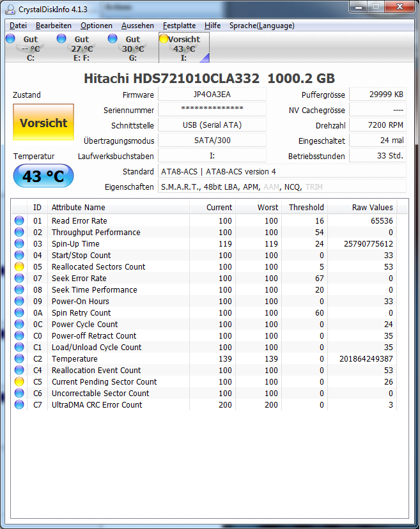Image resolution: width=420 pixels, height=529 pixels.
Task: Click raw value 25790775612 of Spin-Up Time
Action: 368,243
